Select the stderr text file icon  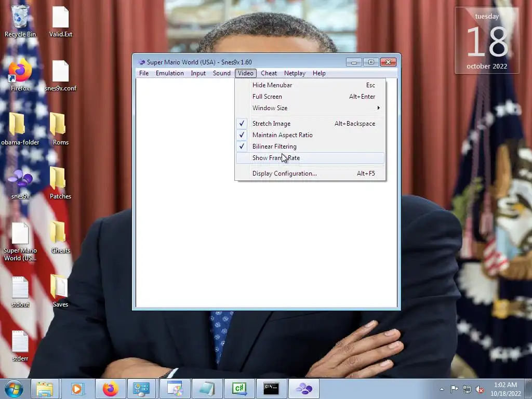[x=20, y=345]
